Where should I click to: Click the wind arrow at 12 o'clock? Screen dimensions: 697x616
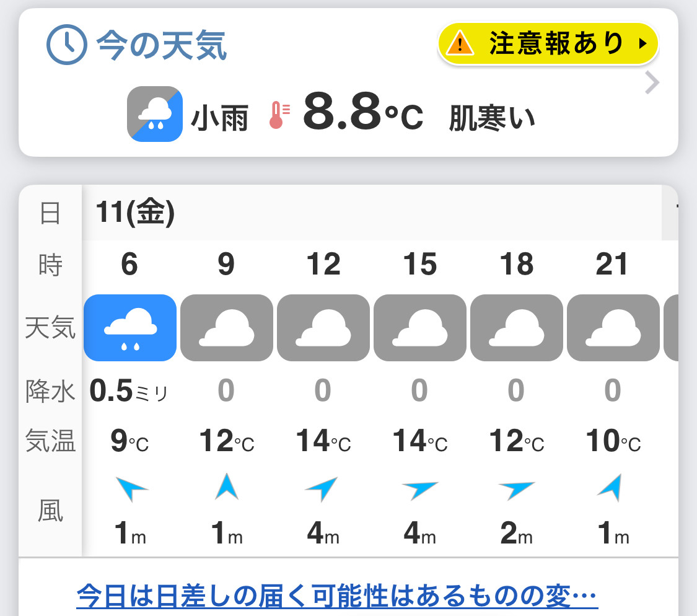(x=322, y=488)
